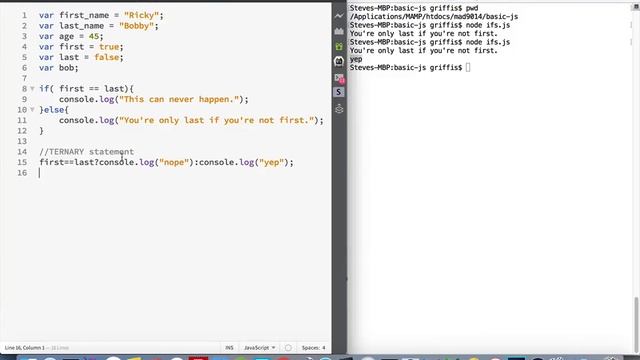The width and height of the screenshot is (640, 360).
Task: Click 'last_name' variable on line 2
Action: (82, 26)
